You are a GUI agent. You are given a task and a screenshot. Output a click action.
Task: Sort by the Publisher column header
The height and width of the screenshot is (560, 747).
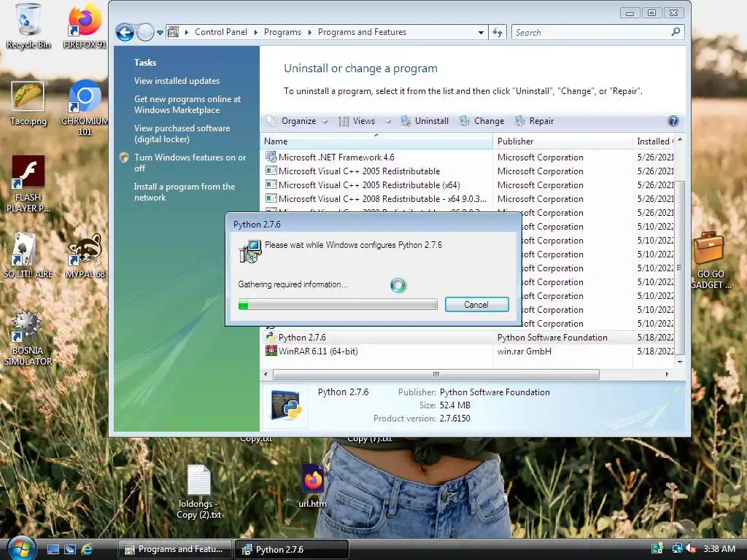point(562,141)
